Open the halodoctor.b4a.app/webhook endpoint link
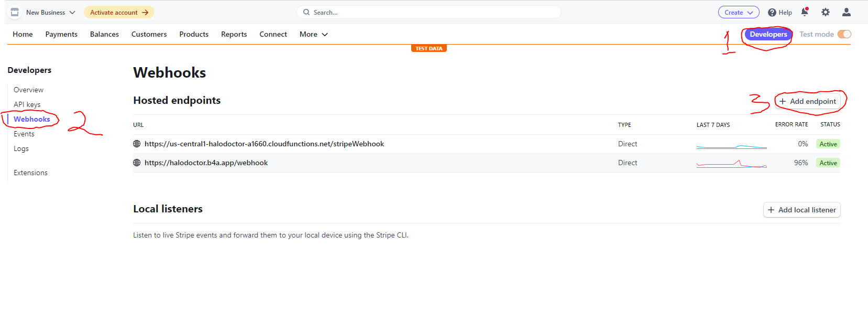Screen dimensions: 868x322 click(x=206, y=163)
